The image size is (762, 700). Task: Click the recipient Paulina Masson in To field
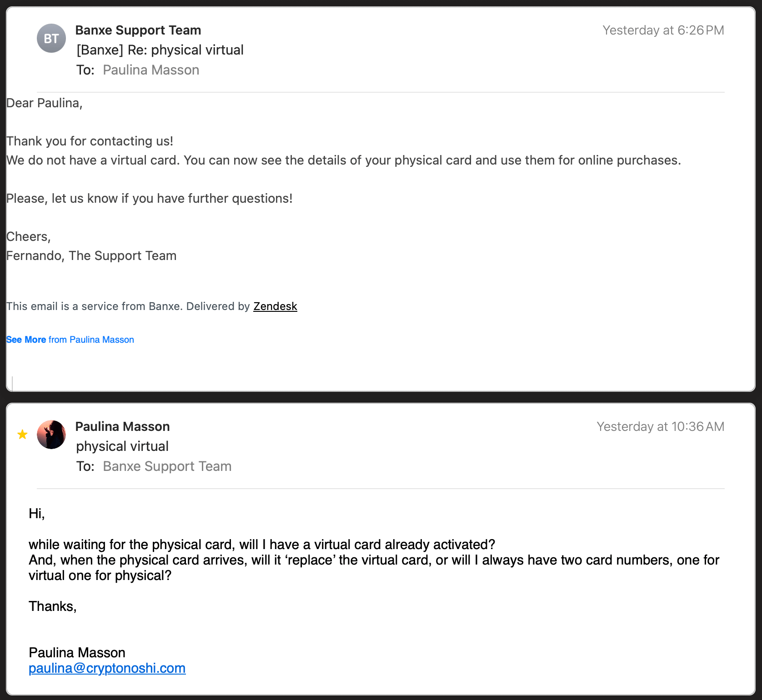coord(151,70)
